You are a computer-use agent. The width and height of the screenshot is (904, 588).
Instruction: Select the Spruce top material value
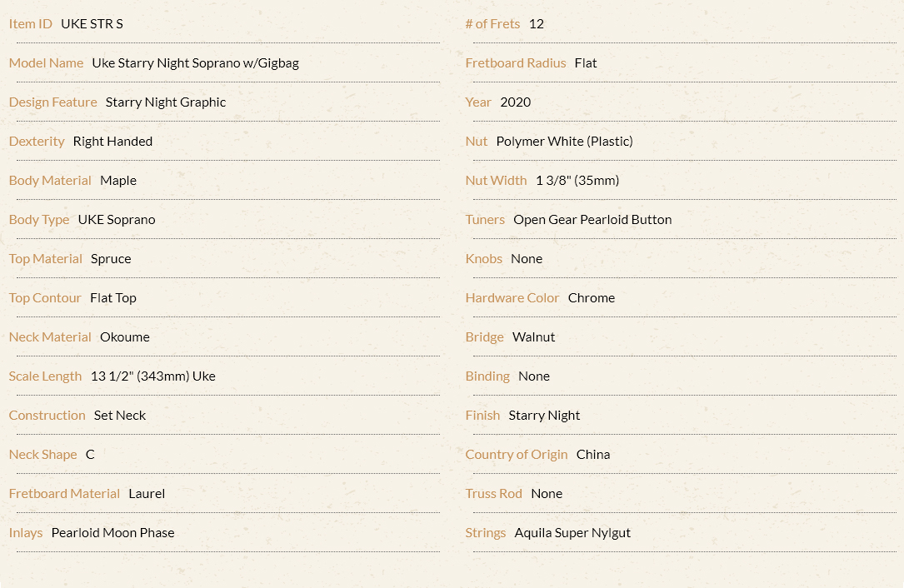coord(111,259)
